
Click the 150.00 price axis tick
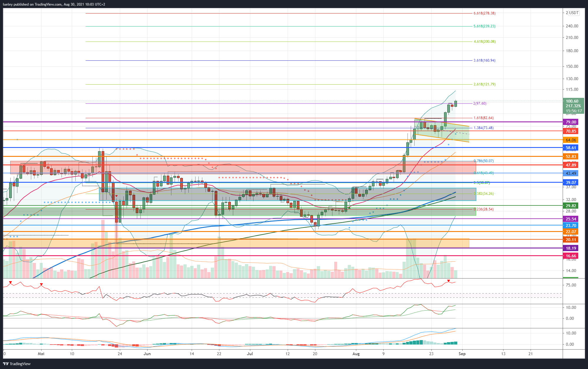click(572, 66)
